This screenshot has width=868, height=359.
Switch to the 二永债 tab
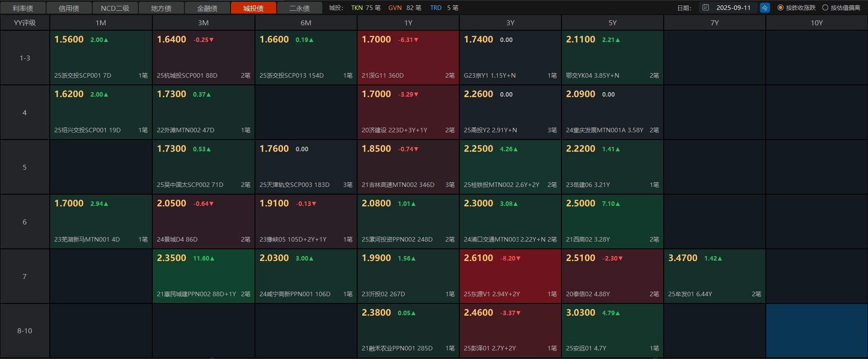point(300,8)
